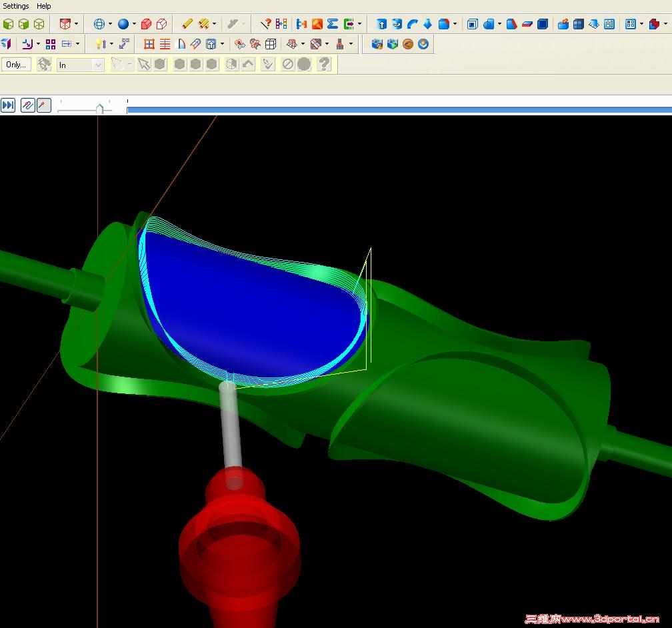Click the blue four-part divided cube icon
The image size is (672, 628).
579,24
